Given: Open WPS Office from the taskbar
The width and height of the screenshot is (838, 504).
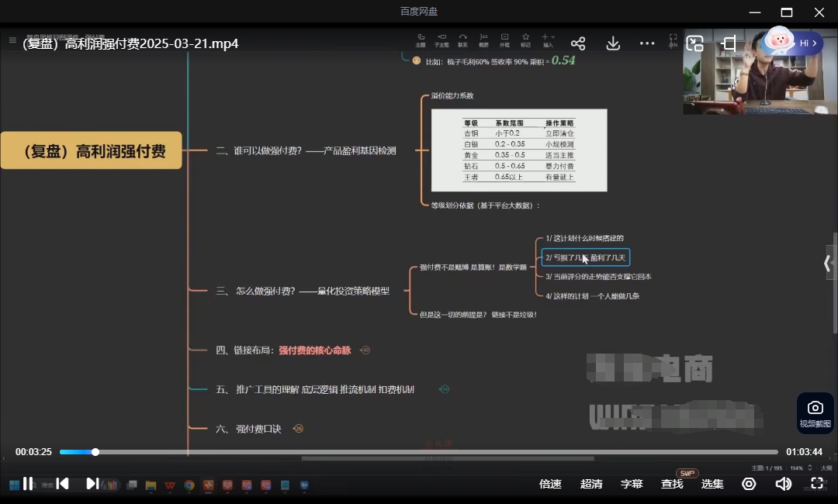Looking at the screenshot, I should point(170,485).
